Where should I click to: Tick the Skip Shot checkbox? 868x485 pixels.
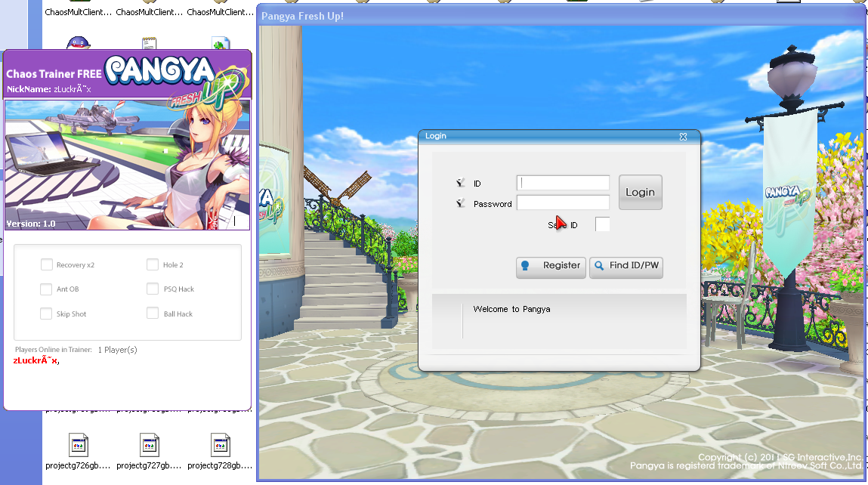coord(47,314)
